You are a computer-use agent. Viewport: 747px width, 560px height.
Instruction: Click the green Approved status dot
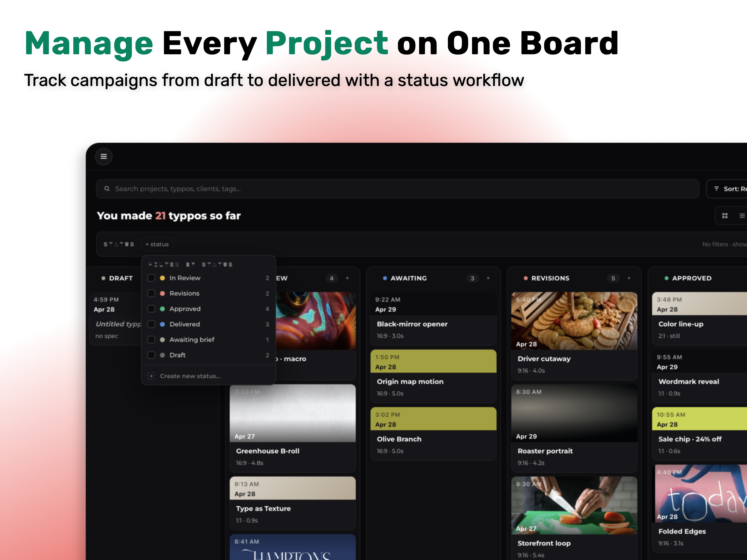(x=162, y=309)
